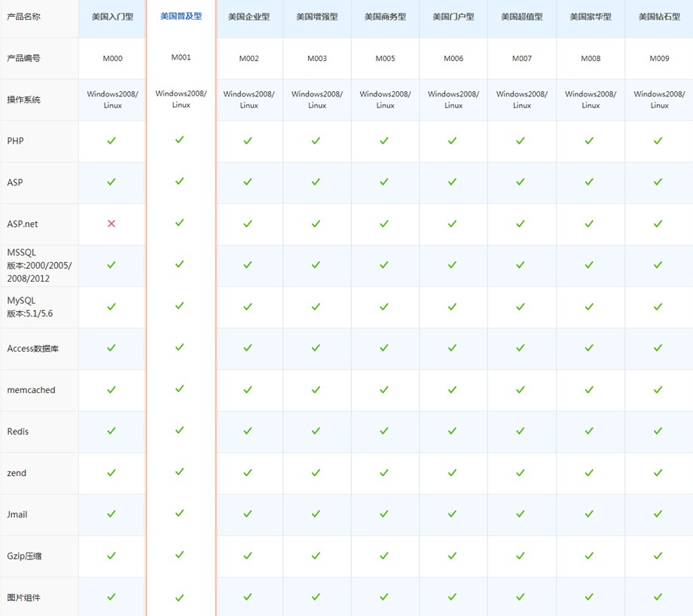Click the red X for ASP.net under 美国入门型
This screenshot has height=616, width=693.
(111, 224)
